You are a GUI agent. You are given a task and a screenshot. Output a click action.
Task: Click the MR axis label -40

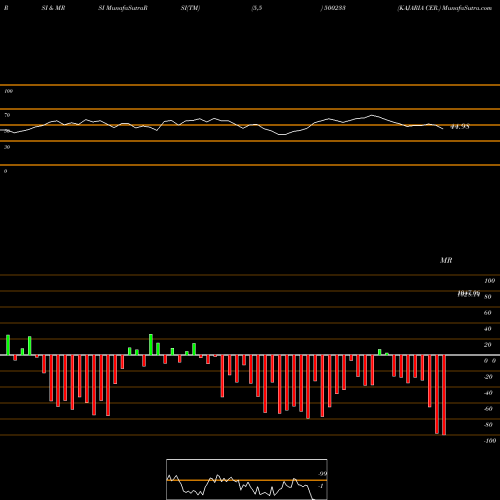click(x=488, y=393)
